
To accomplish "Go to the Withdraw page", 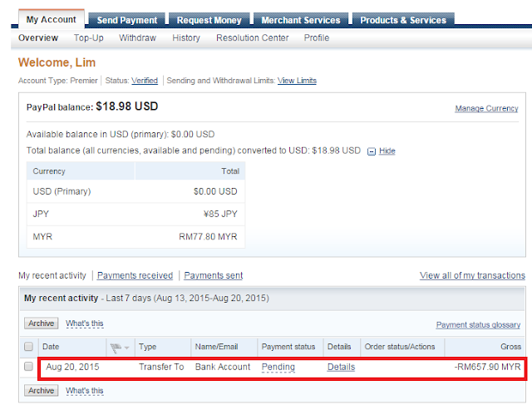I will (137, 37).
